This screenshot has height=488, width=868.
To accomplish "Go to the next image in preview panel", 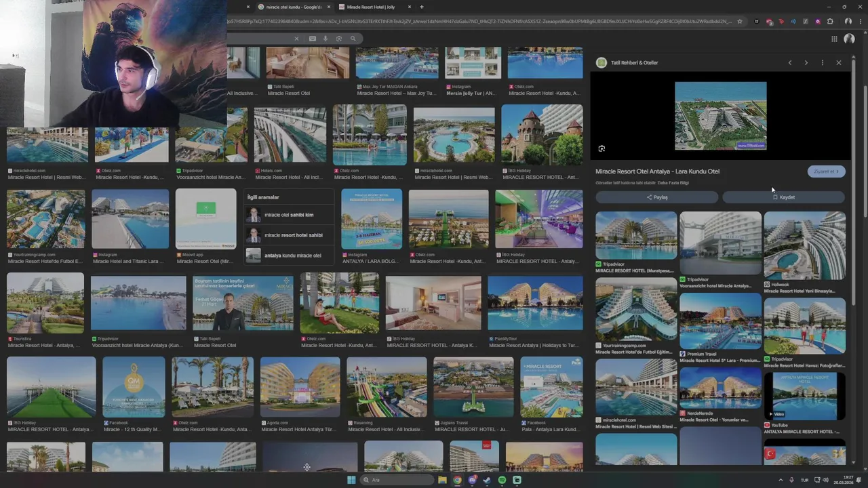I will 806,62.
